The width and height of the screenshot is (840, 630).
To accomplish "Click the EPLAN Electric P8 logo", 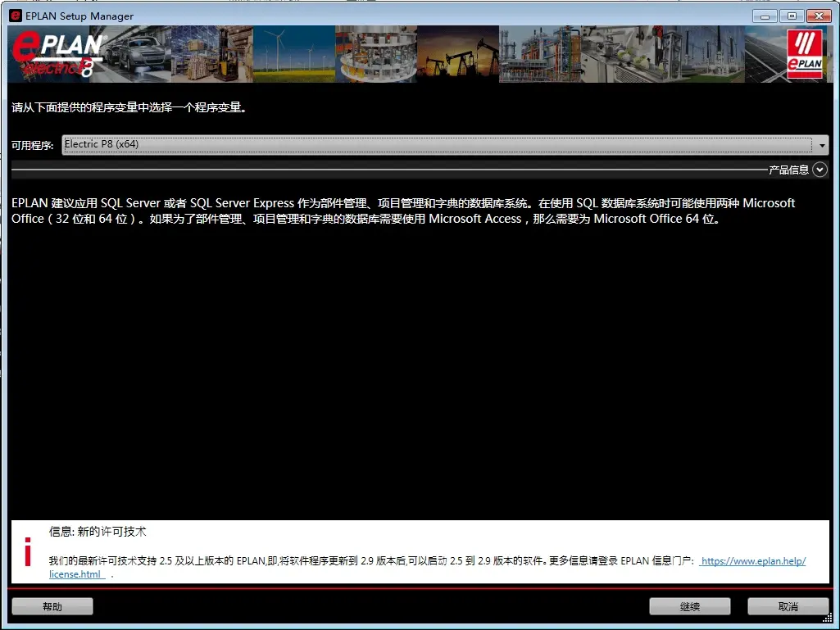I will [x=59, y=54].
